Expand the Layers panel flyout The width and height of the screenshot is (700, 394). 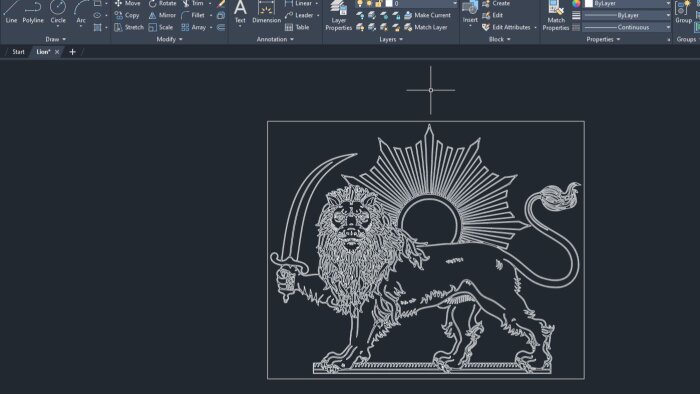(x=391, y=39)
